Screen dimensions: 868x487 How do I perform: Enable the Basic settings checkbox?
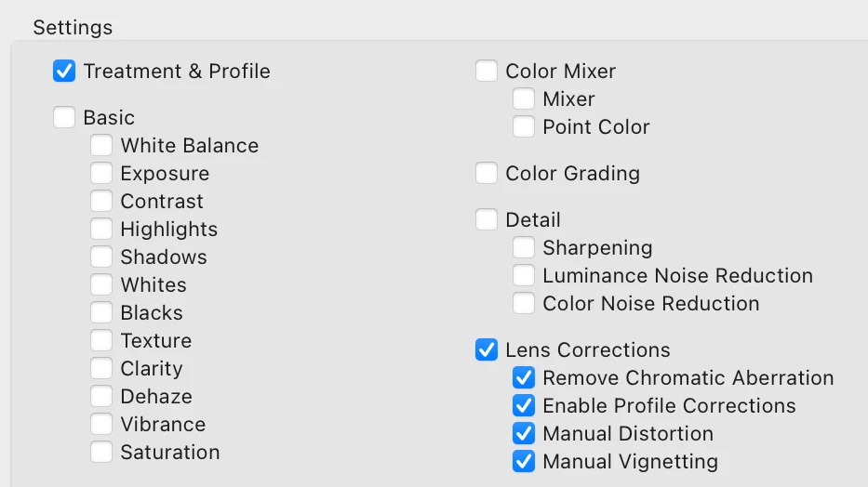pos(64,118)
